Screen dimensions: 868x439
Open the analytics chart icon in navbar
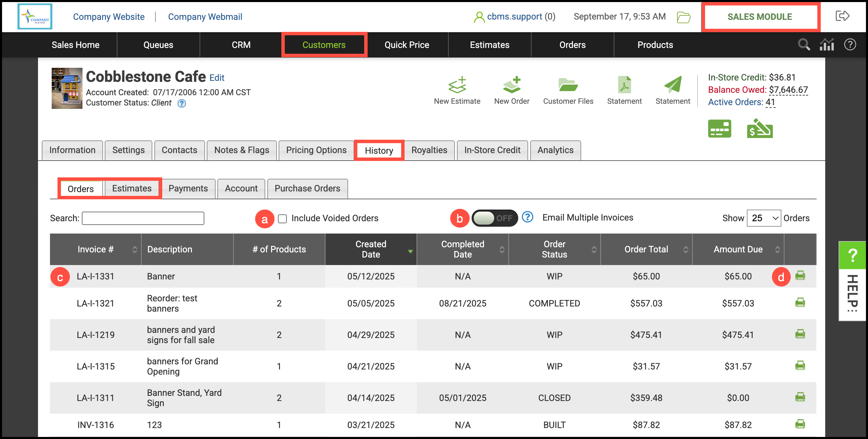point(827,45)
